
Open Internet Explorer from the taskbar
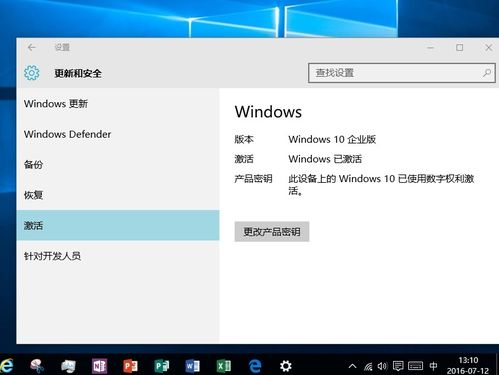(6, 366)
